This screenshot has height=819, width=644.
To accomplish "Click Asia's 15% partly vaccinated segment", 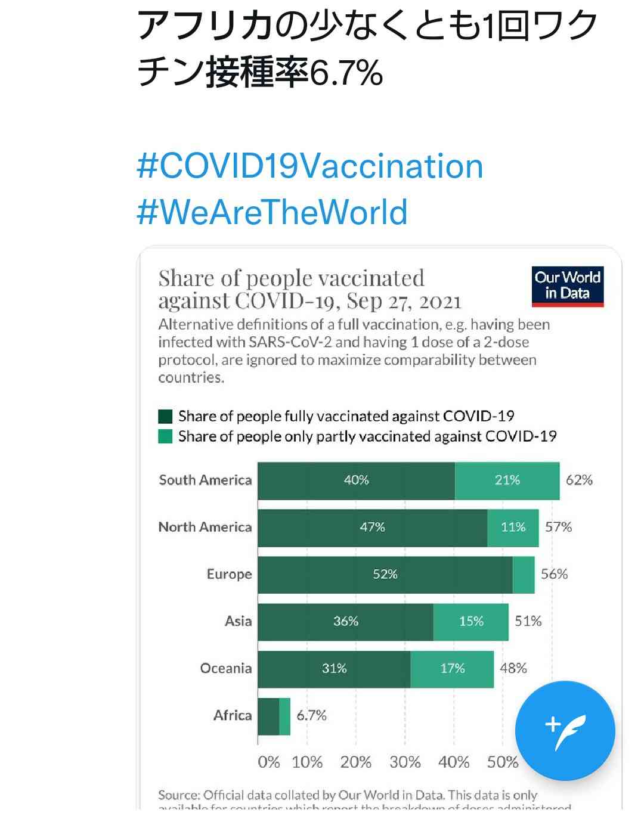I will click(471, 622).
